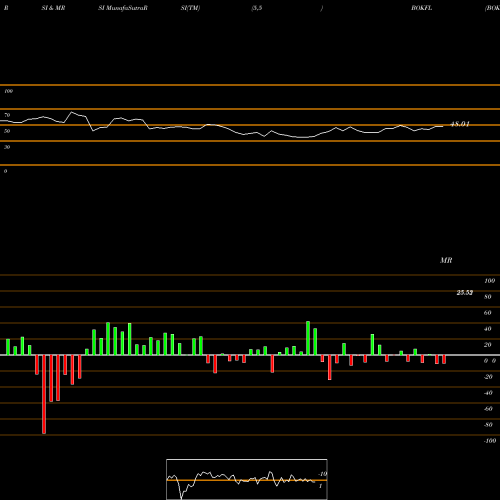The image size is (500, 500).
Task: Open the mini overview chart thumbnail
Action: [x=247, y=479]
